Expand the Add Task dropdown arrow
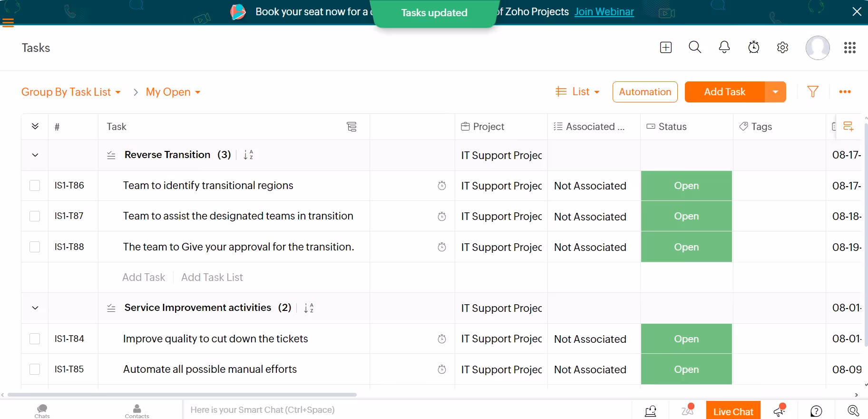This screenshot has height=419, width=868. [775, 92]
